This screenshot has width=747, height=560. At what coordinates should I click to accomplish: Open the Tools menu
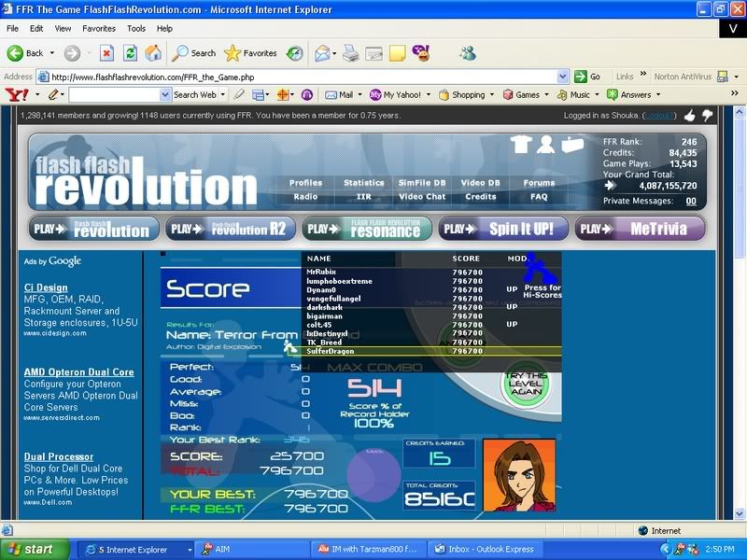136,29
